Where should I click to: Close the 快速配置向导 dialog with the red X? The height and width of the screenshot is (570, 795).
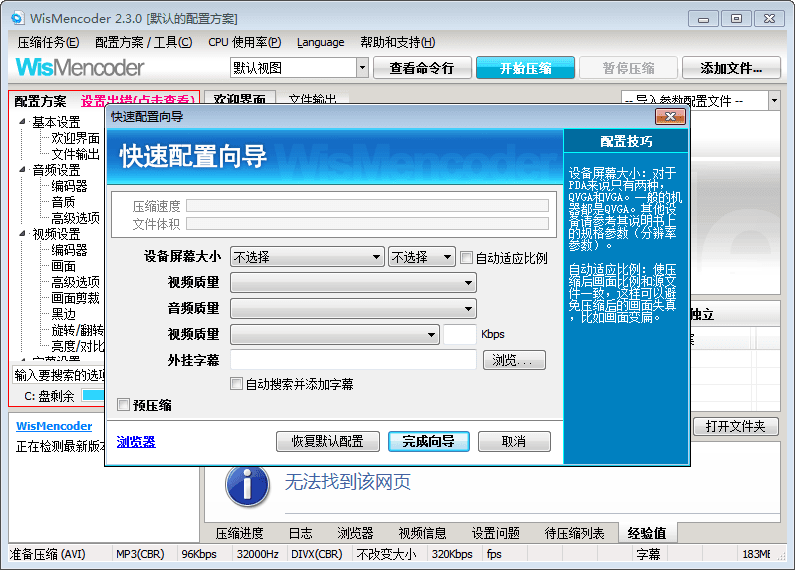coord(670,117)
